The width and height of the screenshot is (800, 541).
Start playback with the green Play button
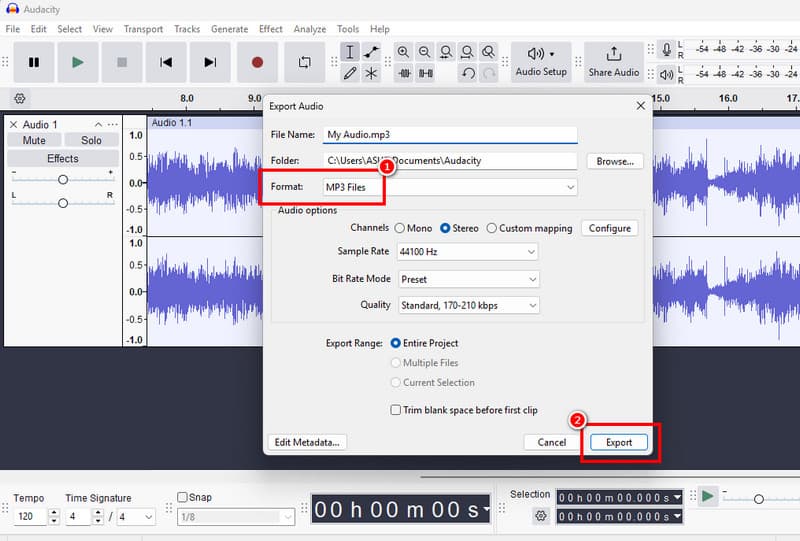coord(78,62)
